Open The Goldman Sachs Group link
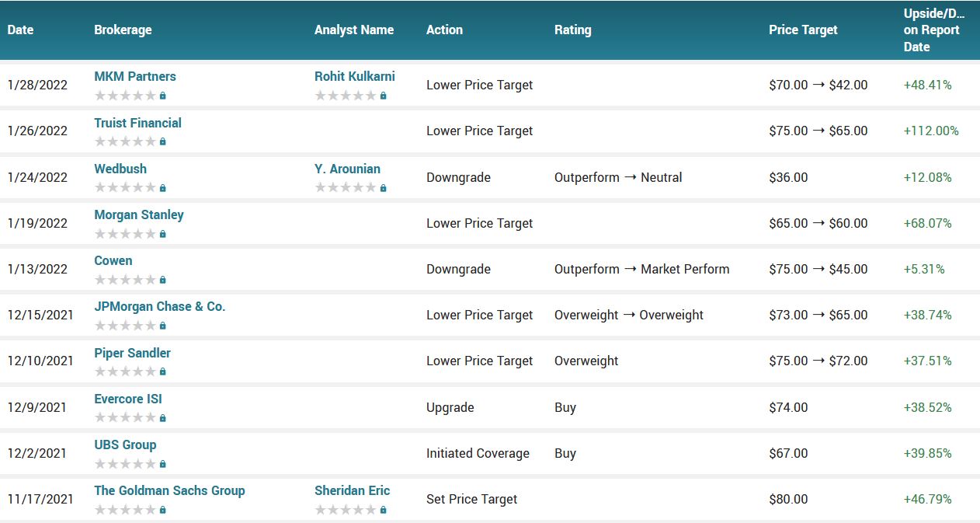 pyautogui.click(x=169, y=490)
